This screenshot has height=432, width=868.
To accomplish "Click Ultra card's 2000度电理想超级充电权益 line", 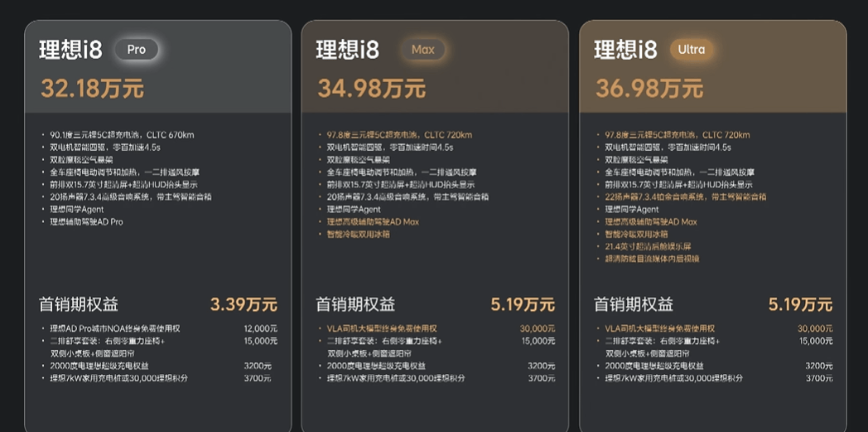I will pos(654,366).
